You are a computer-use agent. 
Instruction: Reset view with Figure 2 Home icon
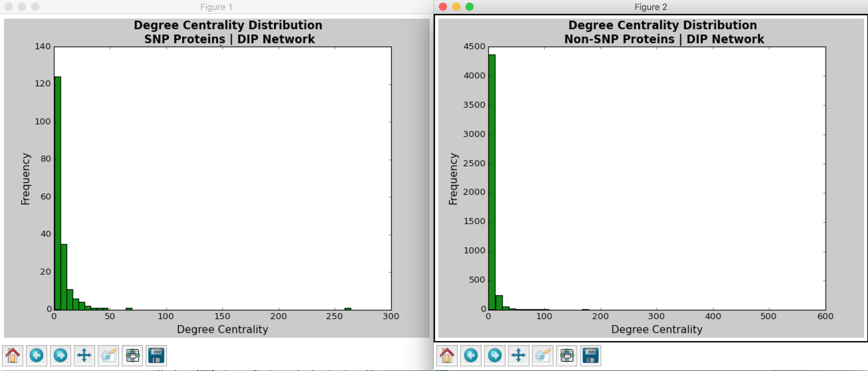coord(447,355)
